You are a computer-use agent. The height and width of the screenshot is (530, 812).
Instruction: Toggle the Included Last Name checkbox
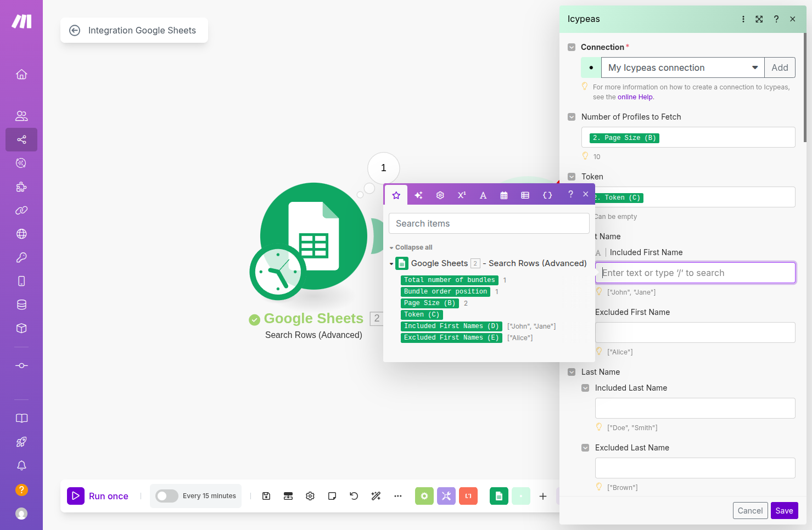585,388
